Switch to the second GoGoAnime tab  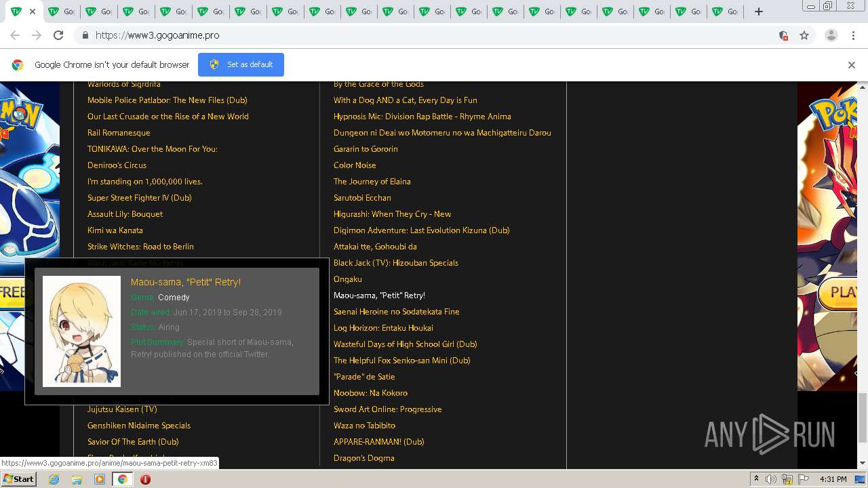pyautogui.click(x=61, y=12)
